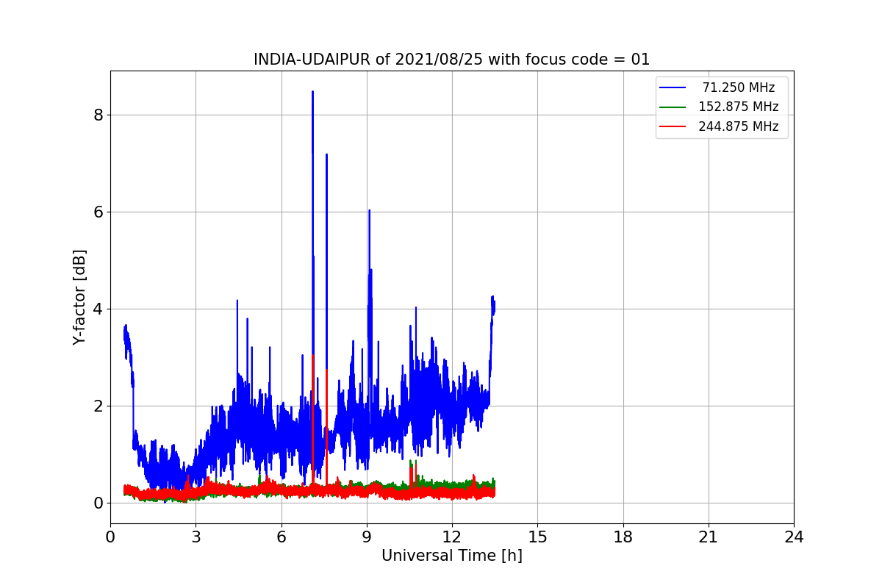The image size is (882, 588).
Task: Select the 152.875 MHz legend label
Action: [738, 107]
